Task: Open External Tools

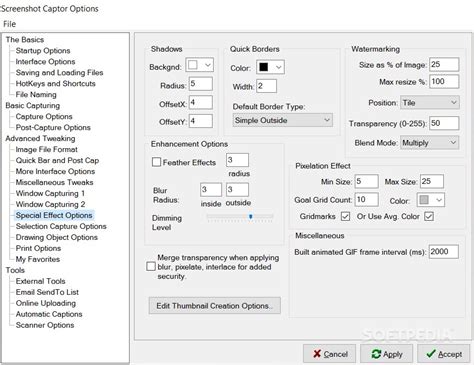Action: (x=40, y=281)
